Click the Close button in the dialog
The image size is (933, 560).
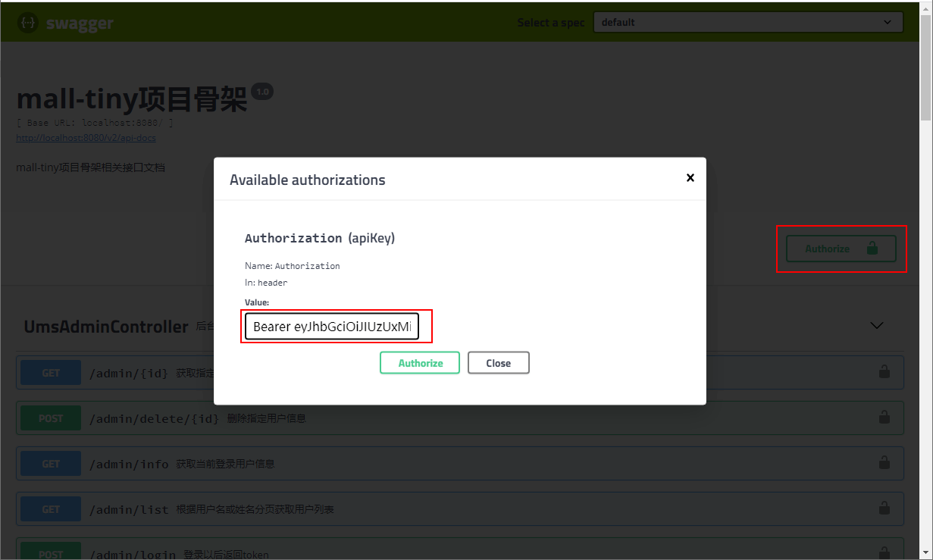(x=498, y=363)
